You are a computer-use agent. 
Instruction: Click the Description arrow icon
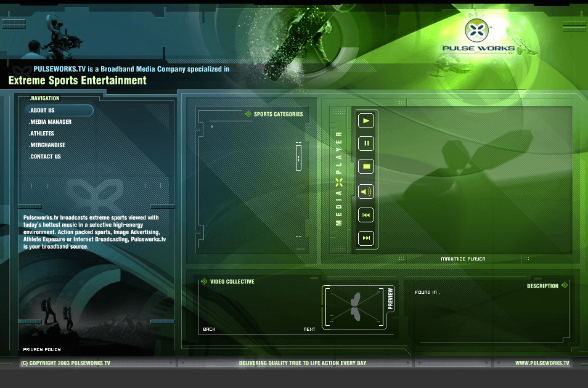565,285
